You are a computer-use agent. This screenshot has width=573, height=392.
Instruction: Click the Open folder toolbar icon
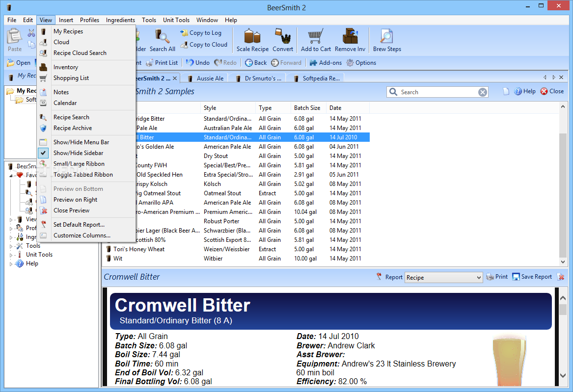11,63
